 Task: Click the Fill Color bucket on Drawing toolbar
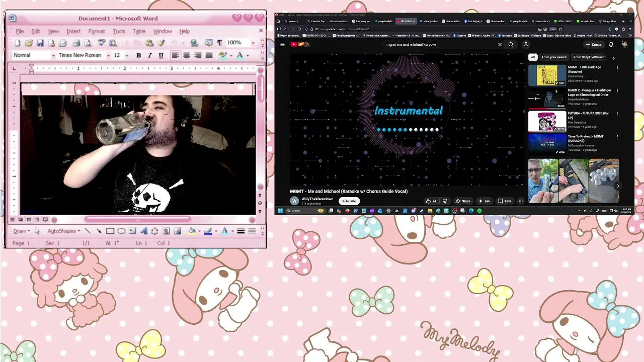point(192,231)
